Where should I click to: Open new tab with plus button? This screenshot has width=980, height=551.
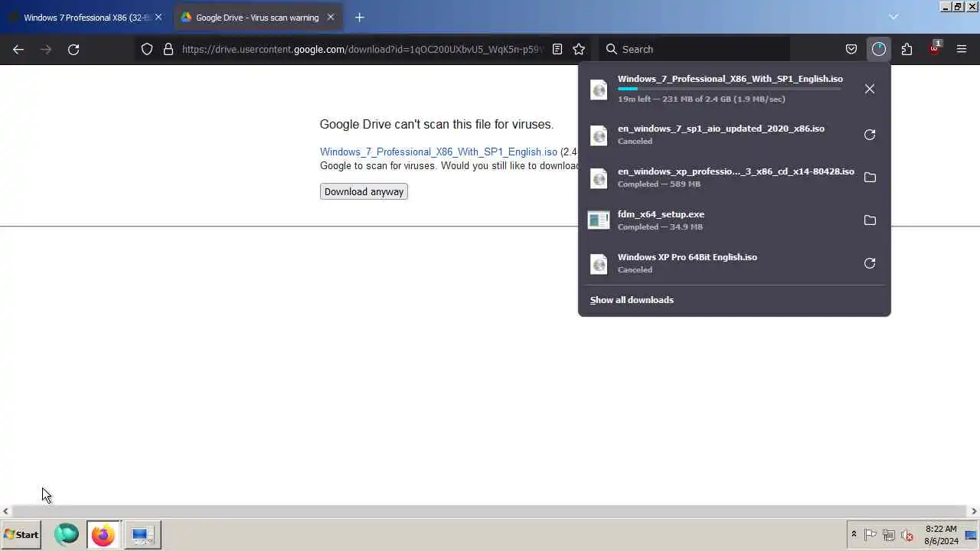pos(360,17)
